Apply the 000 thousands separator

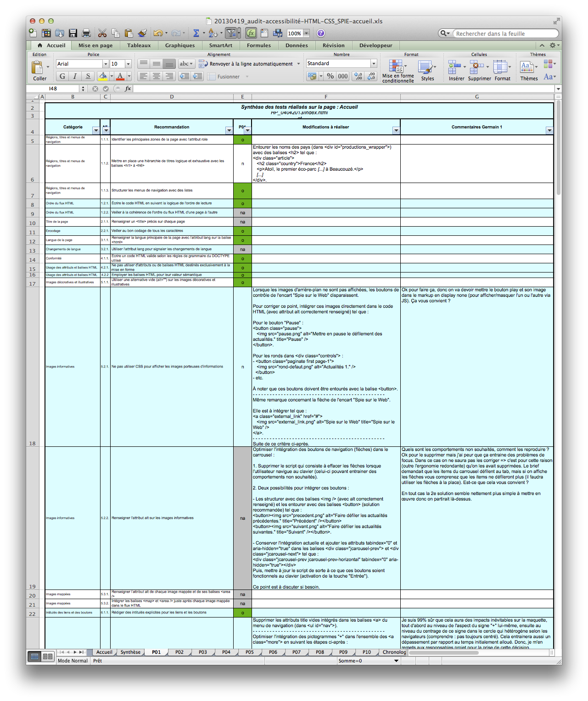point(343,76)
